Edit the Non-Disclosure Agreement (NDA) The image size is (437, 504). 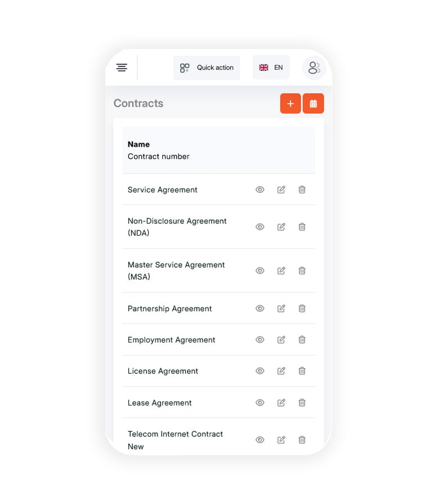[x=281, y=227]
